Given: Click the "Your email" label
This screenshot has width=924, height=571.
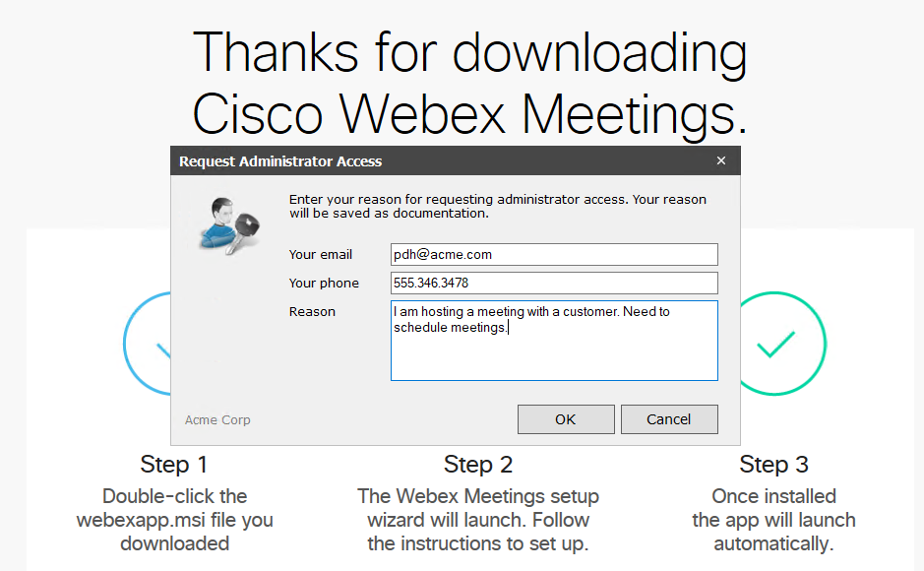Looking at the screenshot, I should (321, 255).
